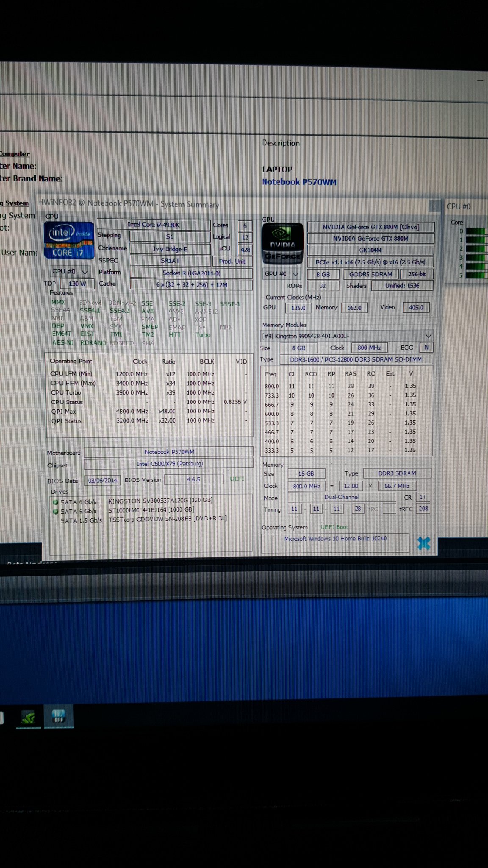
Task: Select the memory tRFC value 208
Action: 424,509
